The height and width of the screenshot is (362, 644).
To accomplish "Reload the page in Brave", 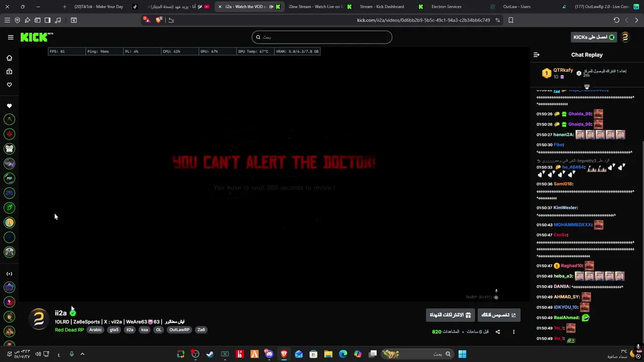I will click(x=616, y=20).
